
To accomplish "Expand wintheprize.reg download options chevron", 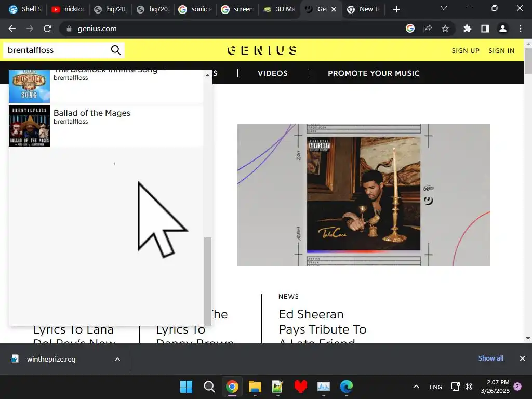I will (x=117, y=359).
